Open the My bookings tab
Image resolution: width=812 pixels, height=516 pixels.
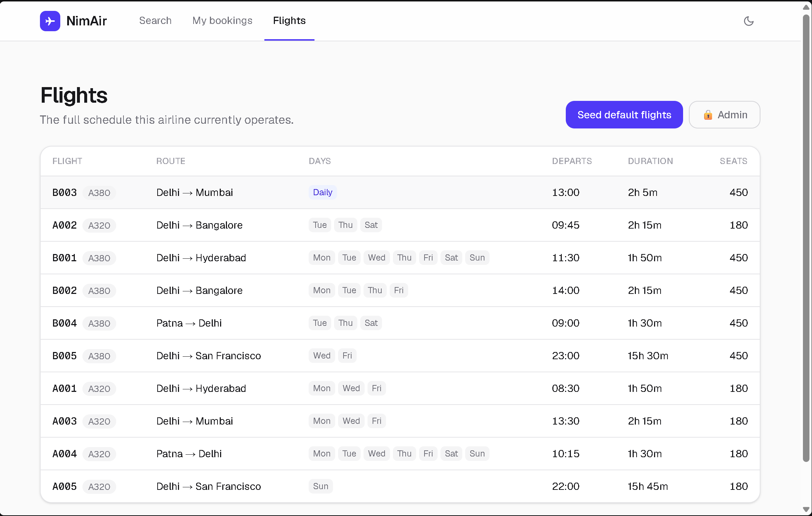[x=222, y=21]
